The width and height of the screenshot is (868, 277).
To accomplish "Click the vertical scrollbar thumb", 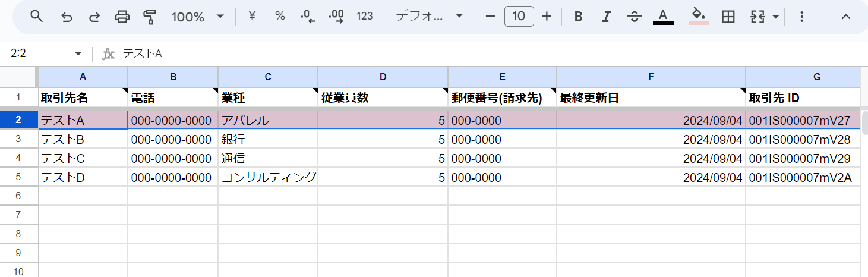I will tap(864, 122).
